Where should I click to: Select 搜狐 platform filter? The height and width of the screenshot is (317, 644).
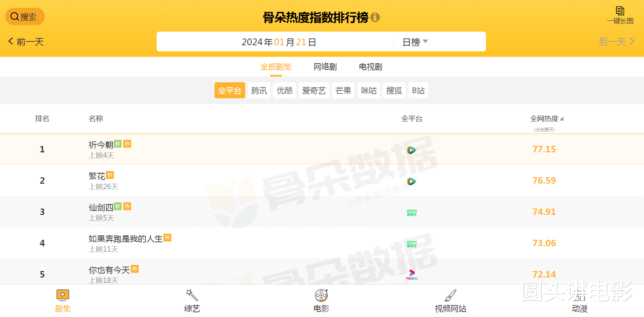pos(394,90)
